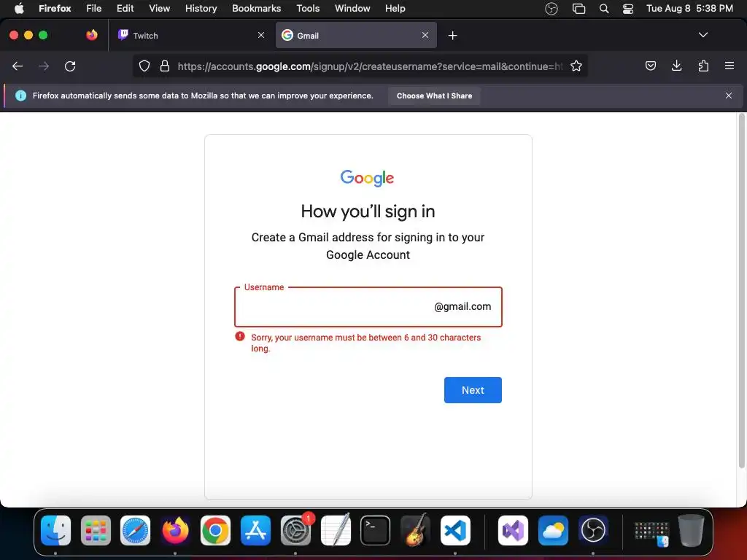The width and height of the screenshot is (747, 560).
Task: Click the address bar URL
Action: tap(369, 66)
